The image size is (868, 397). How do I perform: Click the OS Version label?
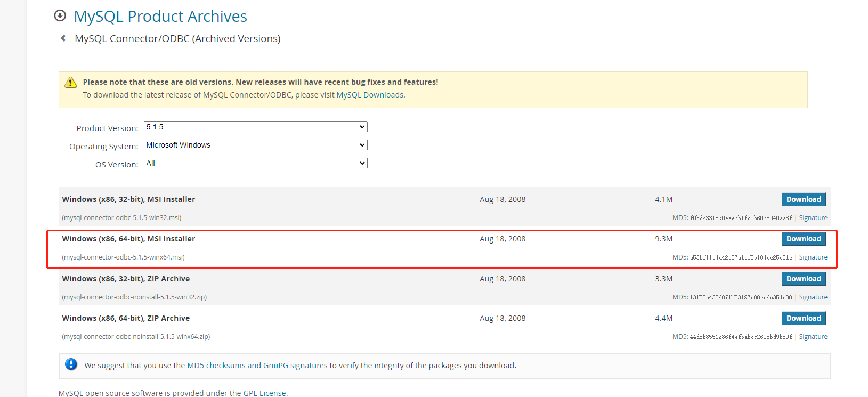(x=117, y=165)
